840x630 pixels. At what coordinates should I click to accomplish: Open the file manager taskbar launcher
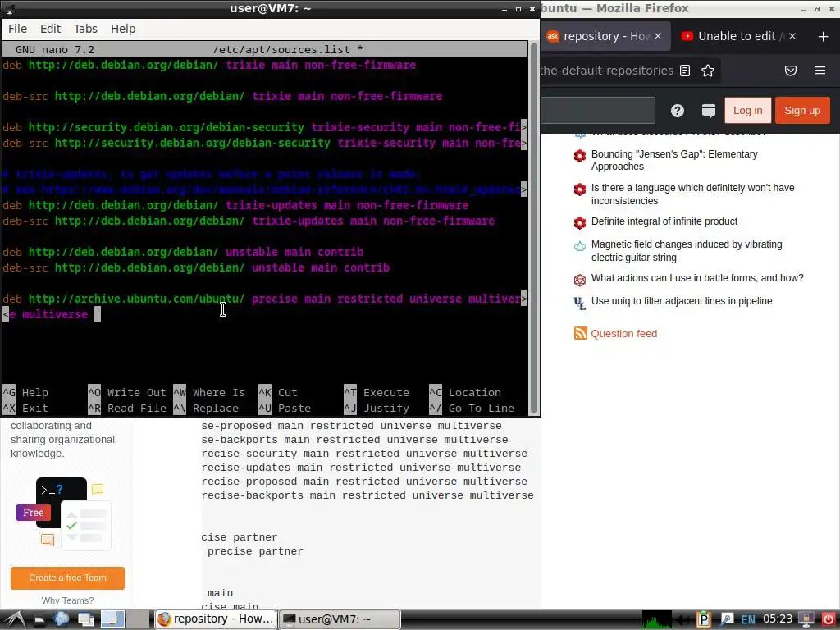point(39,620)
